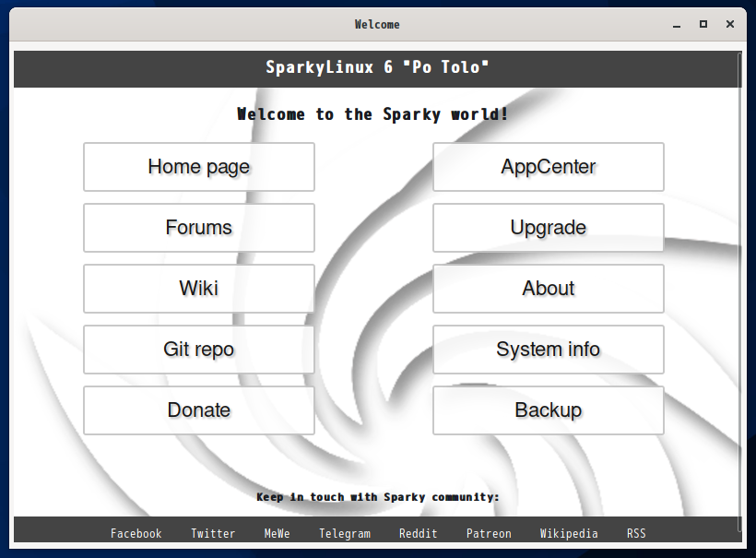
Task: Open the Telegram link
Action: [x=345, y=533]
